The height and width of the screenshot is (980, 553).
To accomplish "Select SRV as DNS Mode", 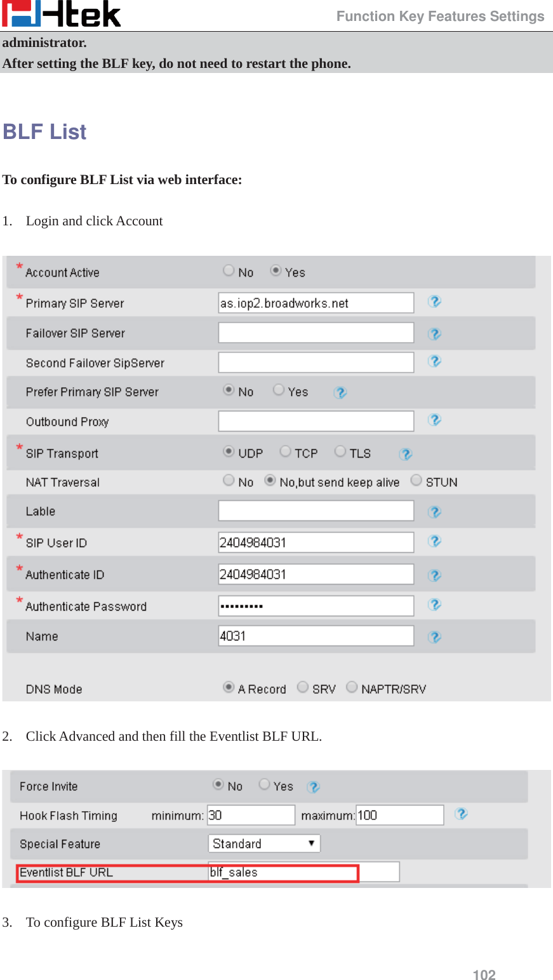I will tap(302, 686).
